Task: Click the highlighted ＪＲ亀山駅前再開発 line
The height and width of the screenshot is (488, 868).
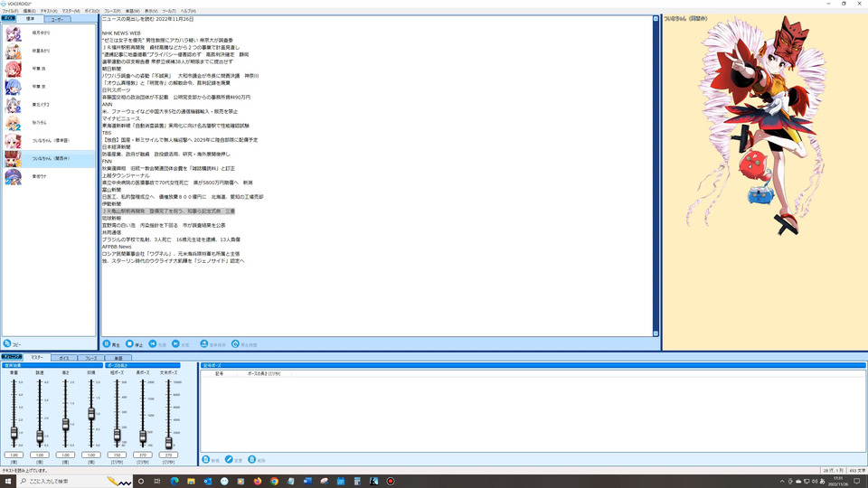Action: (168, 211)
